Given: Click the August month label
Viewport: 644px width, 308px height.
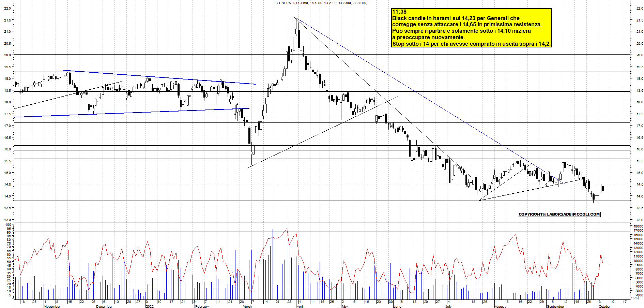Looking at the screenshot, I should coord(500,306).
